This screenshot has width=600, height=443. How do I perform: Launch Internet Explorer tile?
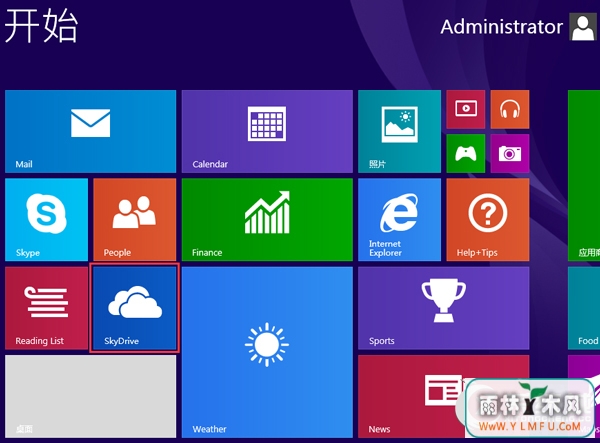tap(399, 220)
